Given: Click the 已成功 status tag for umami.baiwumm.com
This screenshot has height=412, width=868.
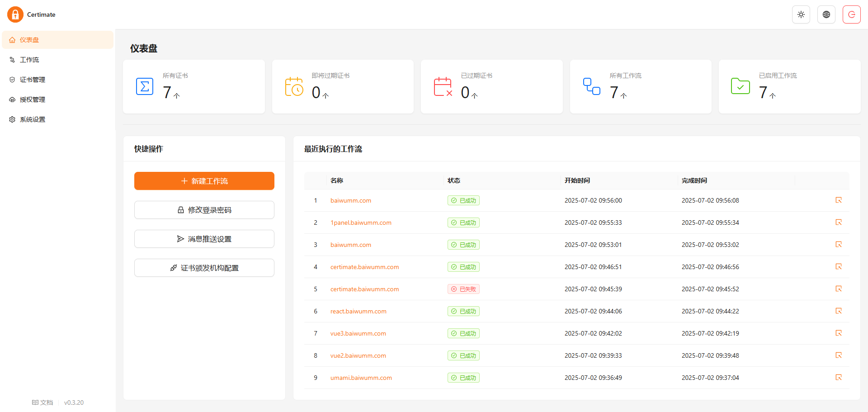Looking at the screenshot, I should pos(463,378).
